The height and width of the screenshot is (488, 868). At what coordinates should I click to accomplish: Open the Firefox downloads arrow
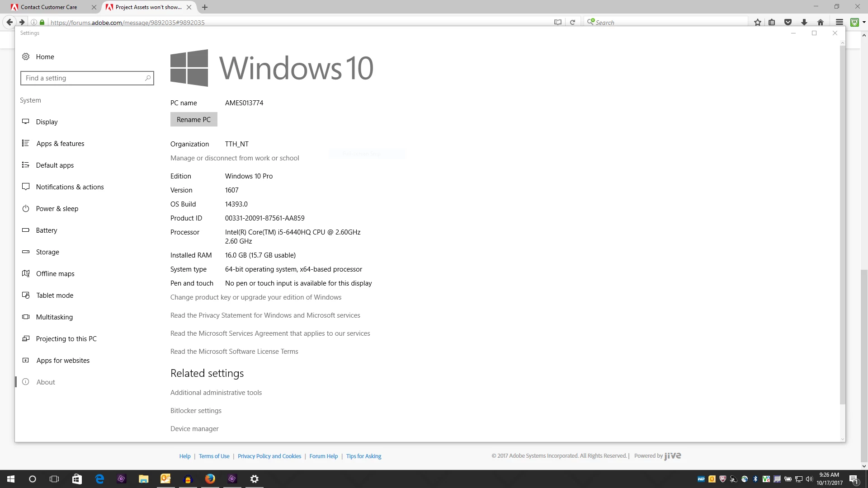click(804, 22)
